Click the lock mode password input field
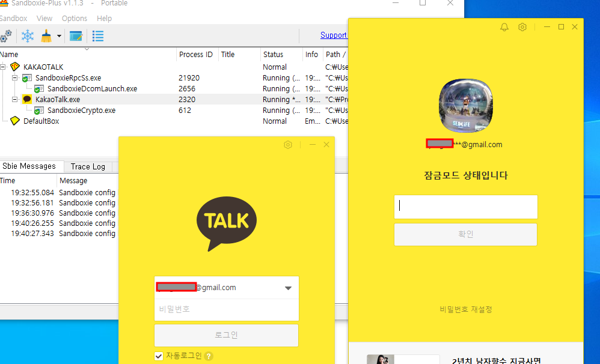 466,207
